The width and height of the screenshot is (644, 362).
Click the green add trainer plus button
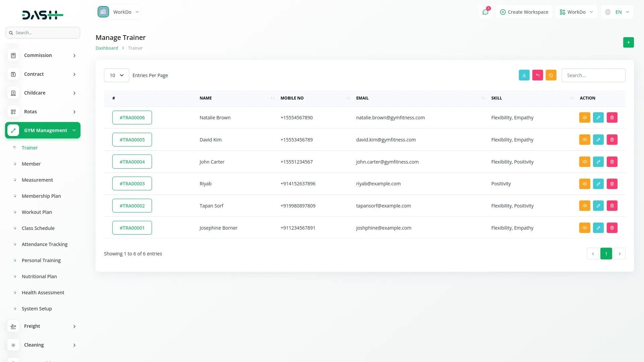(x=628, y=42)
